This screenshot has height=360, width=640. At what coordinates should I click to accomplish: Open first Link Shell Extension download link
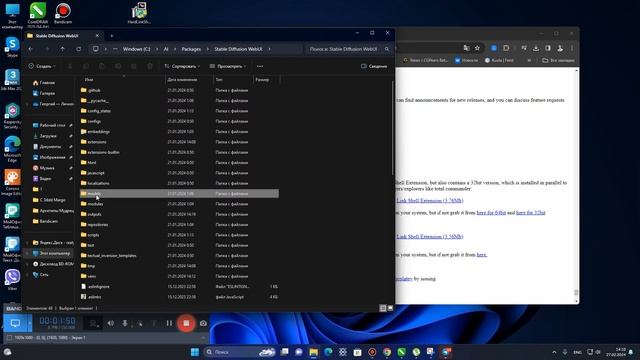[x=430, y=200]
